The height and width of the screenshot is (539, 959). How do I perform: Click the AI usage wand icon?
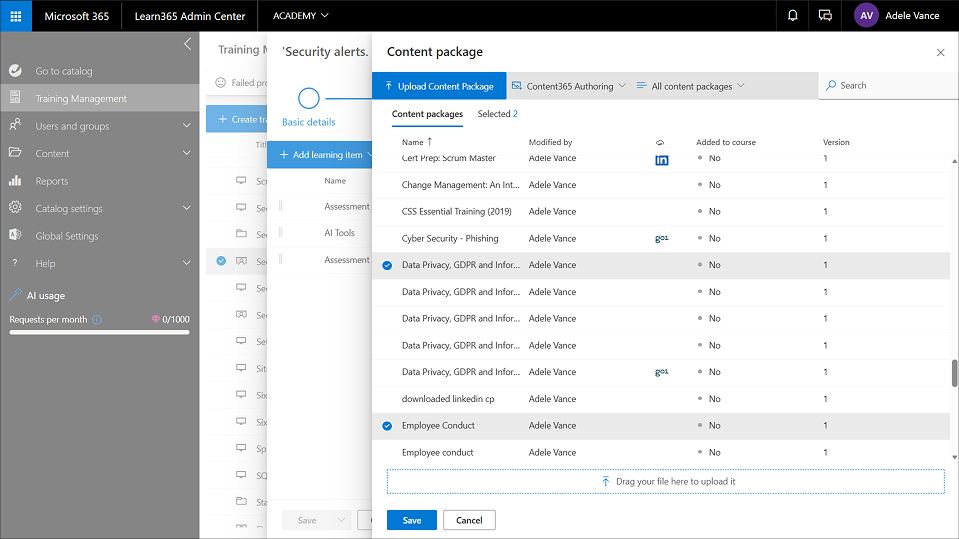pyautogui.click(x=15, y=296)
